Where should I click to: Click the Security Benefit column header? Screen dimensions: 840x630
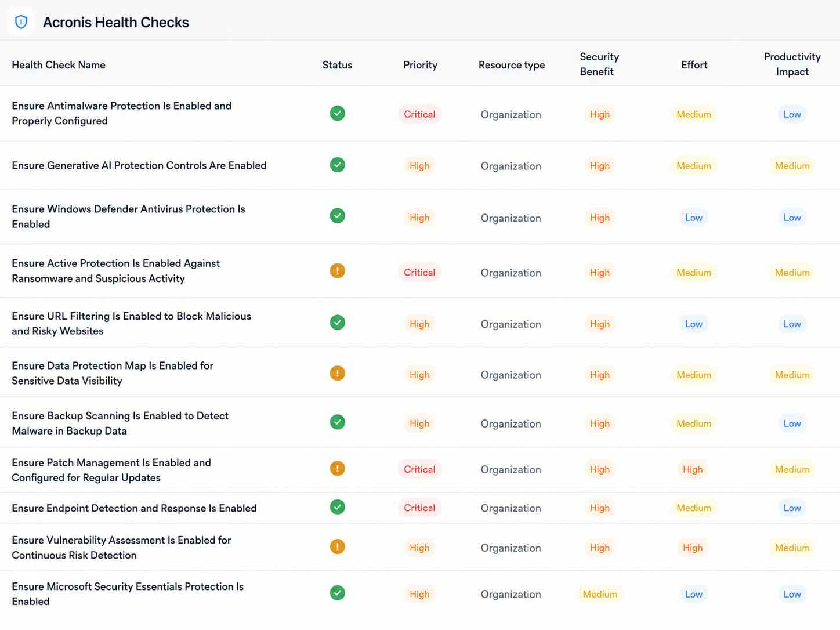pyautogui.click(x=599, y=64)
